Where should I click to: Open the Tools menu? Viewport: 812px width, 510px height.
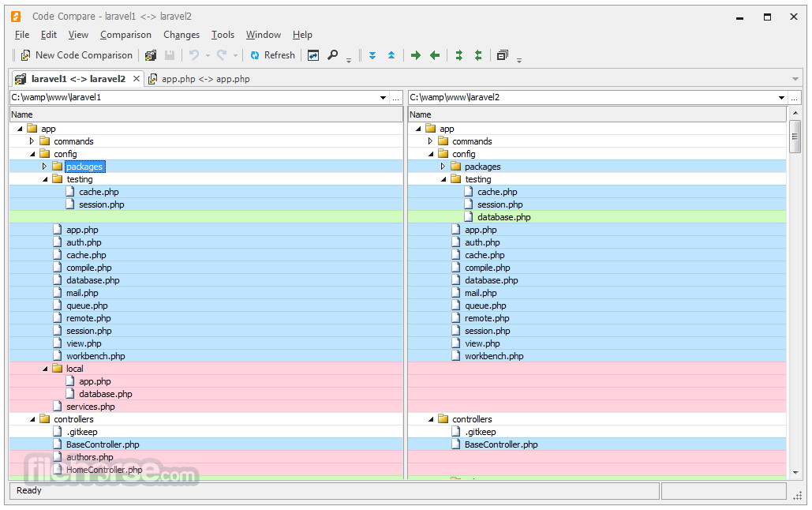point(223,35)
